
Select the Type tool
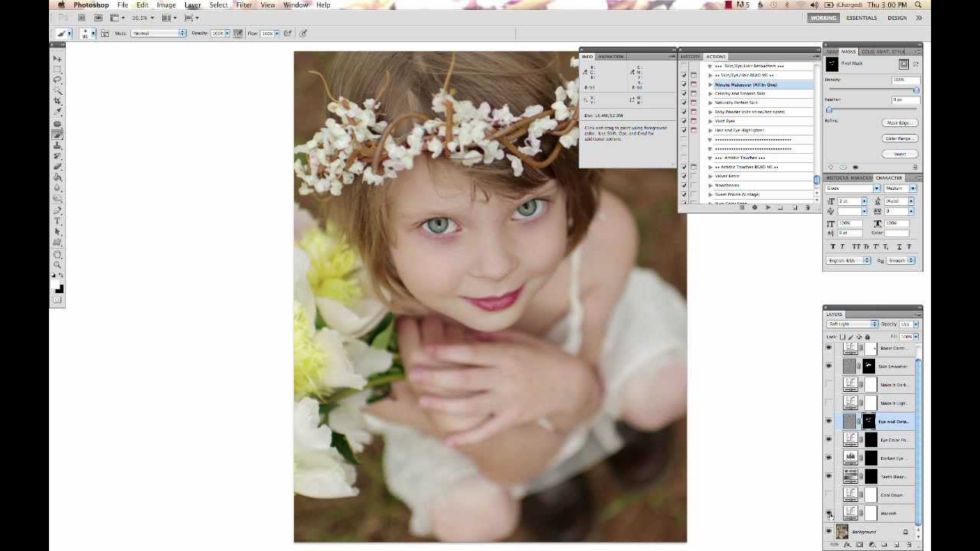click(57, 220)
